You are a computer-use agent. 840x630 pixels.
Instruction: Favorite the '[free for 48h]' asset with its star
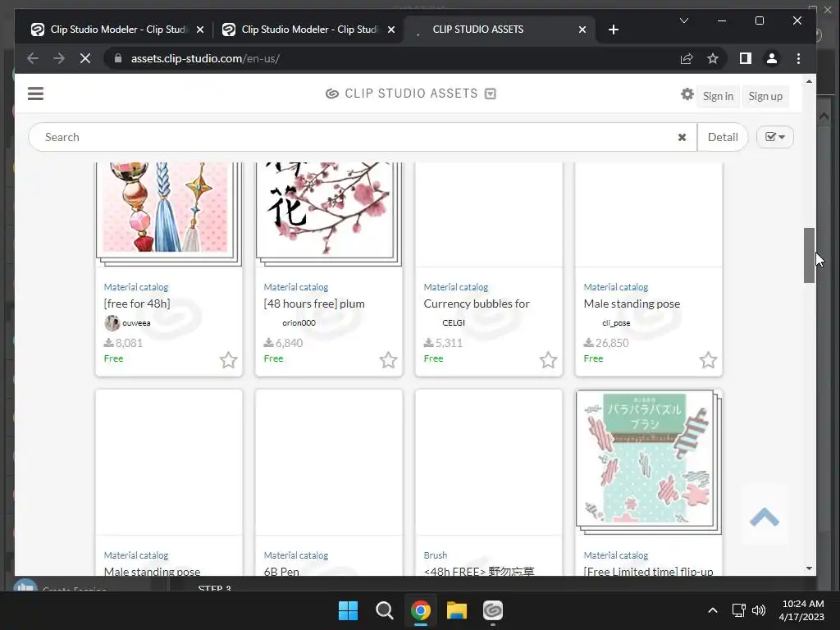tap(228, 360)
